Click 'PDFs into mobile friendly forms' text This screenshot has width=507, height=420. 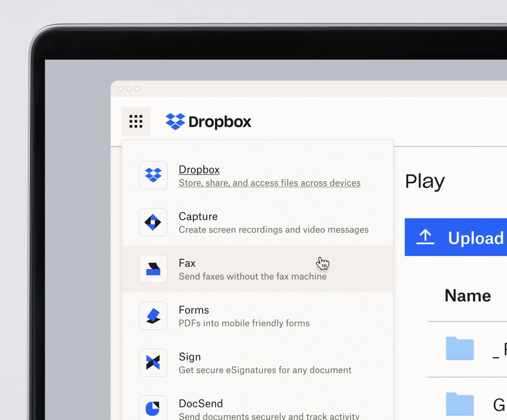click(x=244, y=324)
